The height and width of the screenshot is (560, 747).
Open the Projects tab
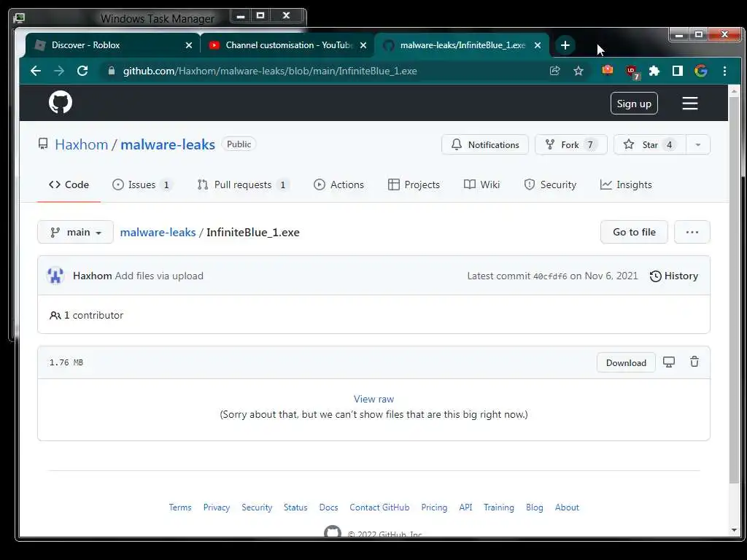pos(414,184)
